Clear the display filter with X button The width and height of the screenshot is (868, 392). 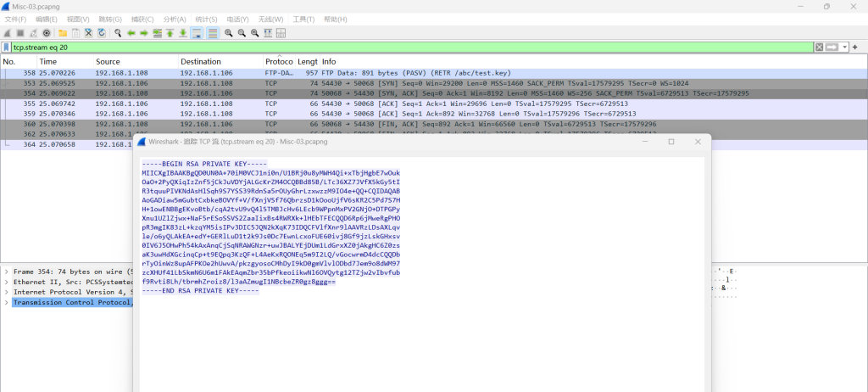[x=819, y=47]
